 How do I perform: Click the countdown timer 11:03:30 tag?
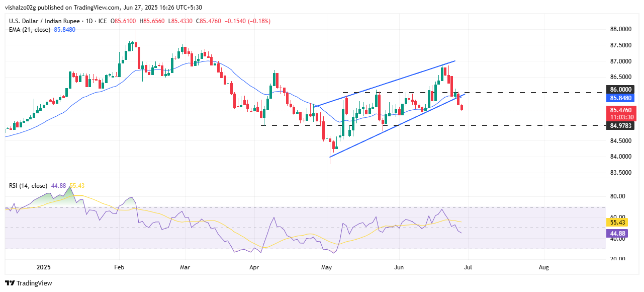tap(621, 116)
